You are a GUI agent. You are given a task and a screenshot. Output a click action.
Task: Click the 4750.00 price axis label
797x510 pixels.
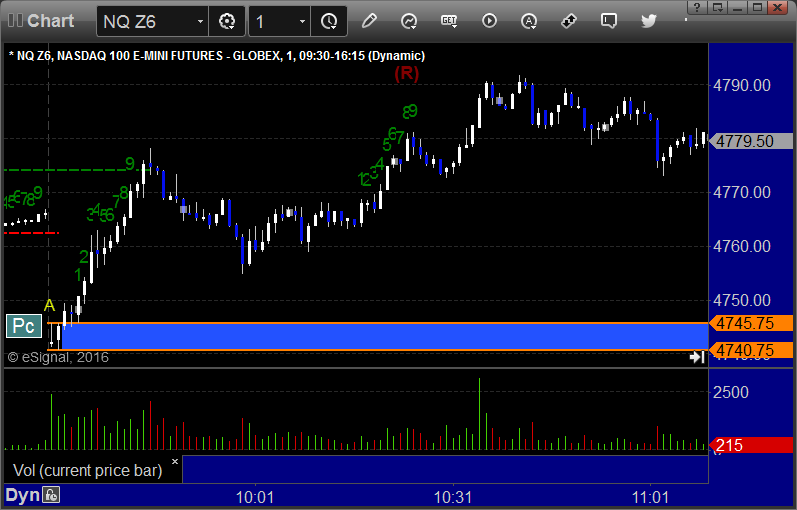pyautogui.click(x=742, y=300)
